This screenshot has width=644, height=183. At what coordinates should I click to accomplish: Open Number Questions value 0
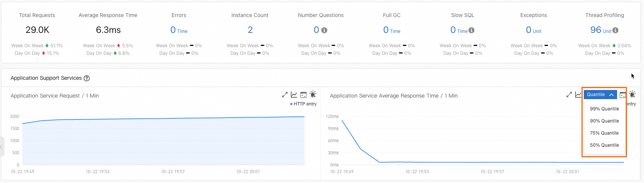(x=316, y=30)
